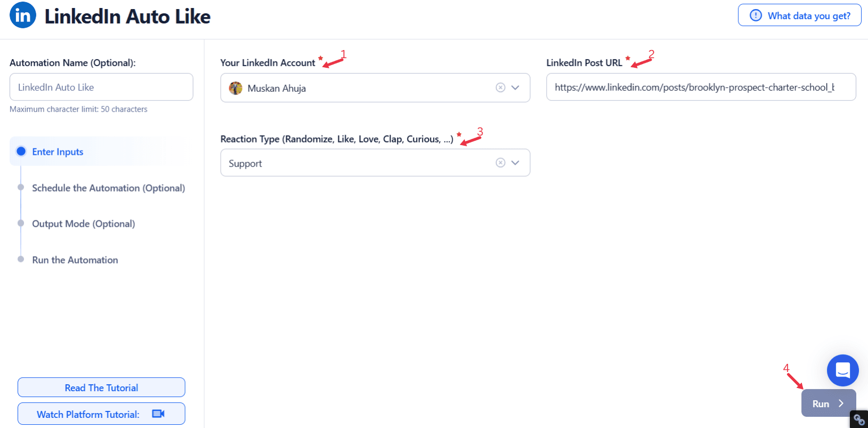Open the Reaction Type Support combo box
The width and height of the screenshot is (868, 428).
375,163
